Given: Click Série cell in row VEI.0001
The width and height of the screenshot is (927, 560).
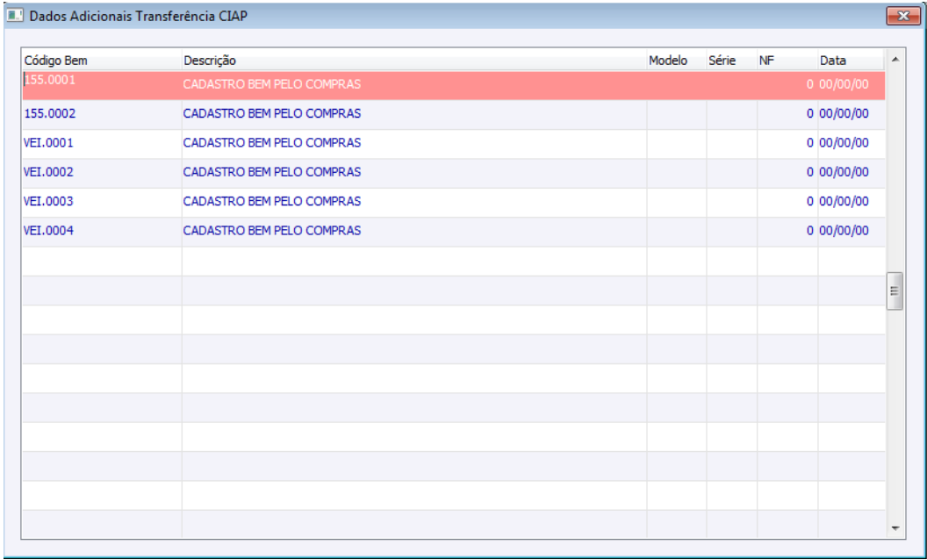Looking at the screenshot, I should (731, 144).
